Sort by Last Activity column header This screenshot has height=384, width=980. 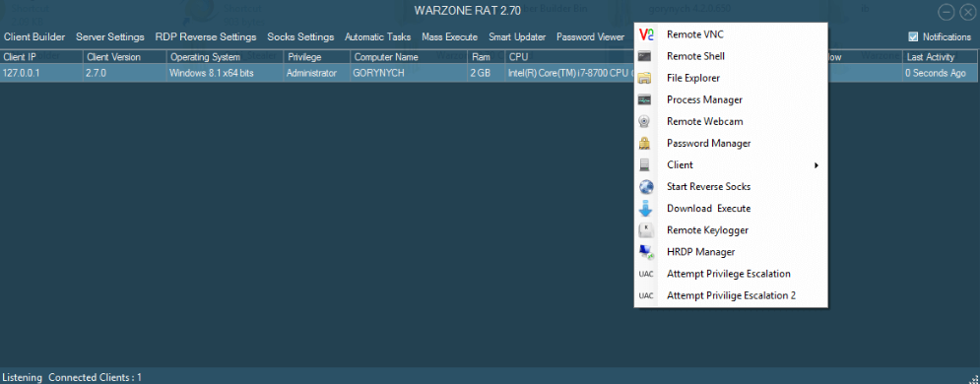click(x=941, y=57)
